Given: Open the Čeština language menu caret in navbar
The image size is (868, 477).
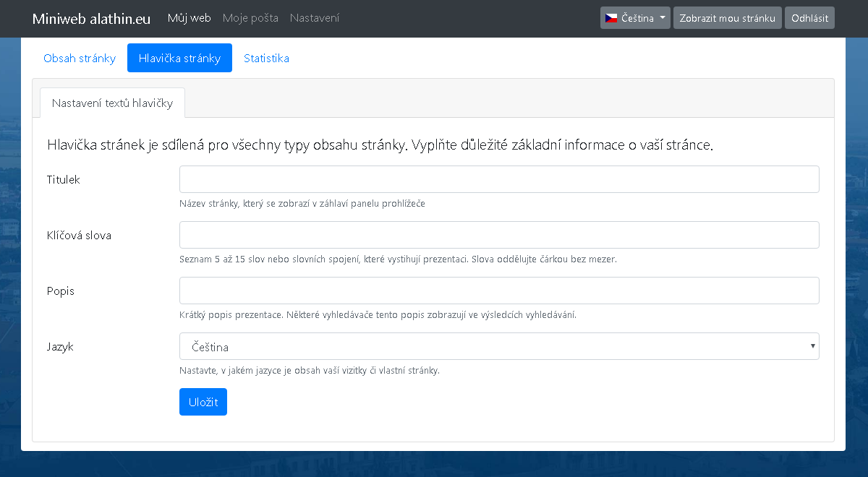Looking at the screenshot, I should (663, 18).
